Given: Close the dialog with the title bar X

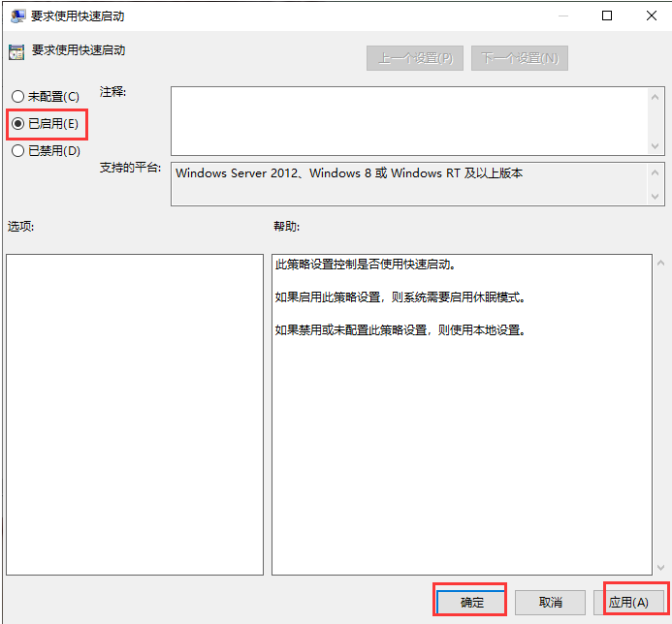Looking at the screenshot, I should click(x=650, y=16).
